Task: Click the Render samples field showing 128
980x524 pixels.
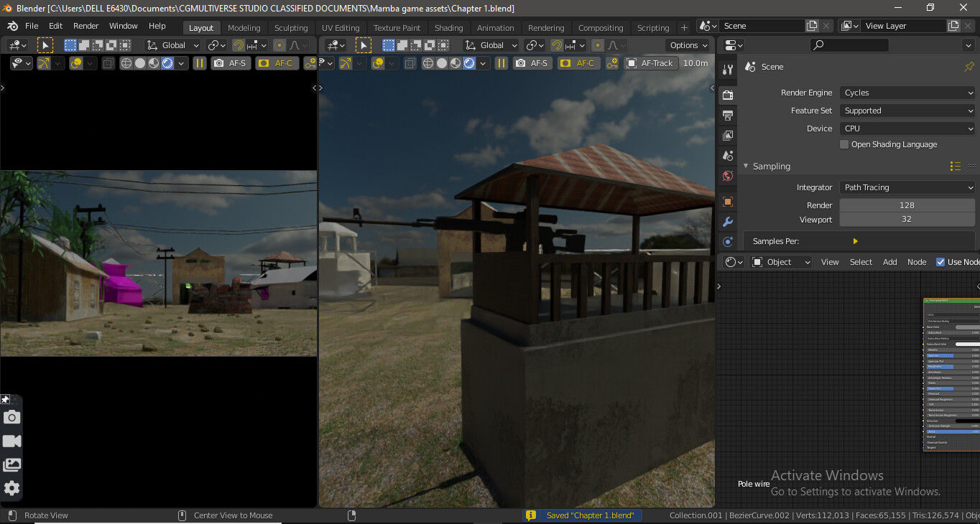Action: point(907,205)
